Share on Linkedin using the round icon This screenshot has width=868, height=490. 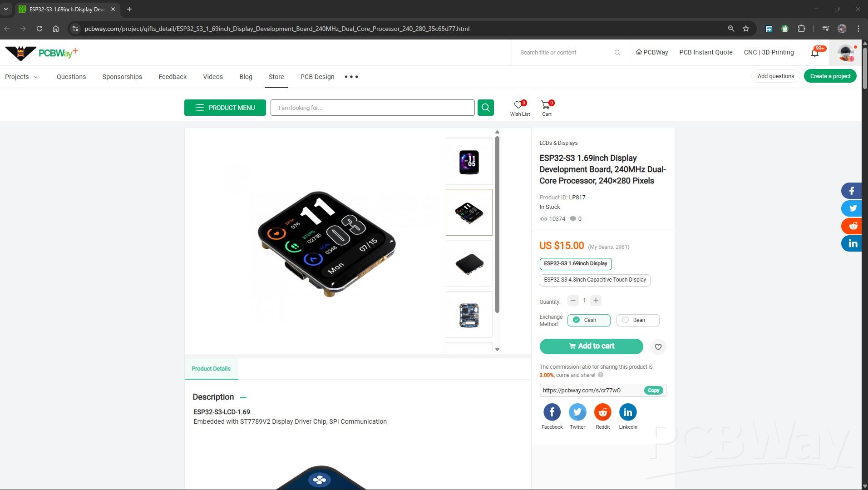628,412
